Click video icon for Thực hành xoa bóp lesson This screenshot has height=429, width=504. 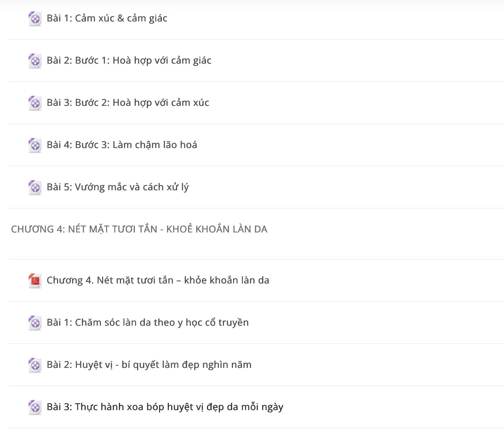(35, 407)
